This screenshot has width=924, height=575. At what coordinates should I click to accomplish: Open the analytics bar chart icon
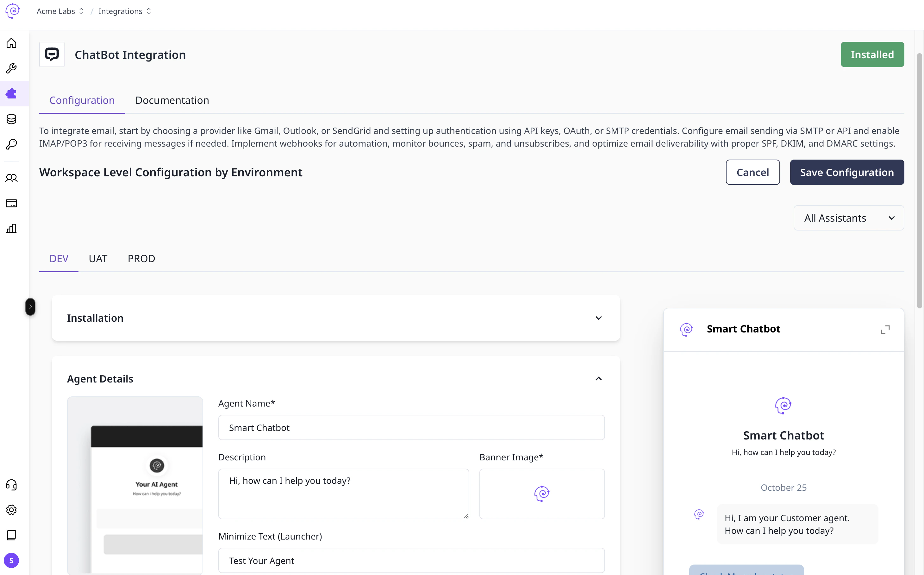click(x=11, y=229)
